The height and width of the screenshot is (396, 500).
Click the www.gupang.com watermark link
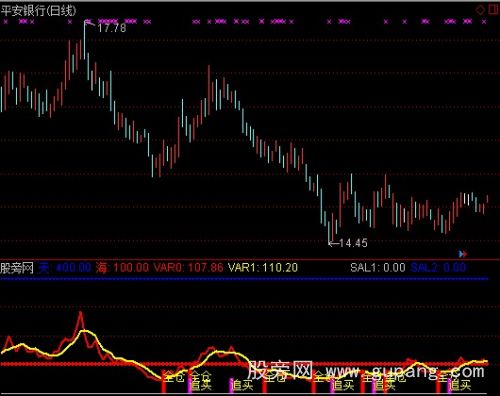405,372
